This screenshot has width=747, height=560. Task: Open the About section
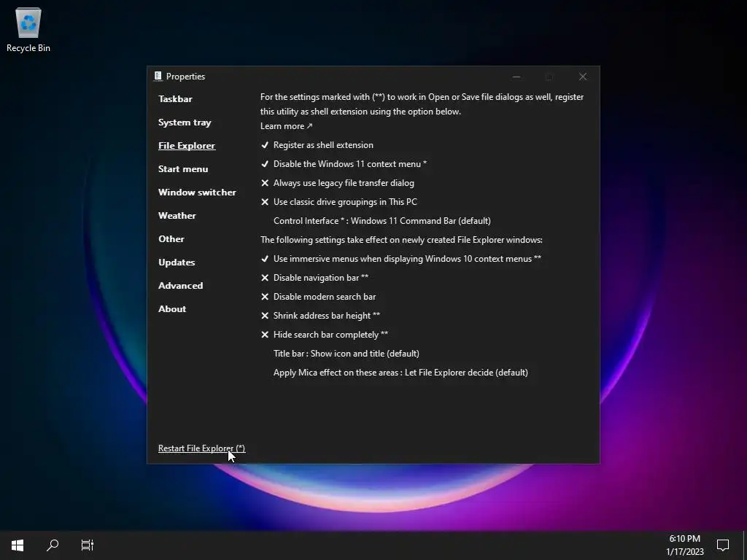click(172, 309)
